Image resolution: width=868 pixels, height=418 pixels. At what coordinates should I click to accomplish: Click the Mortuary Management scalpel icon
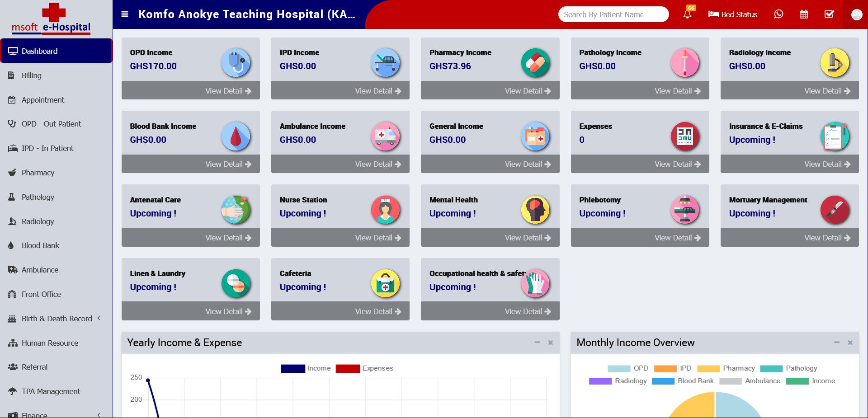pyautogui.click(x=835, y=210)
